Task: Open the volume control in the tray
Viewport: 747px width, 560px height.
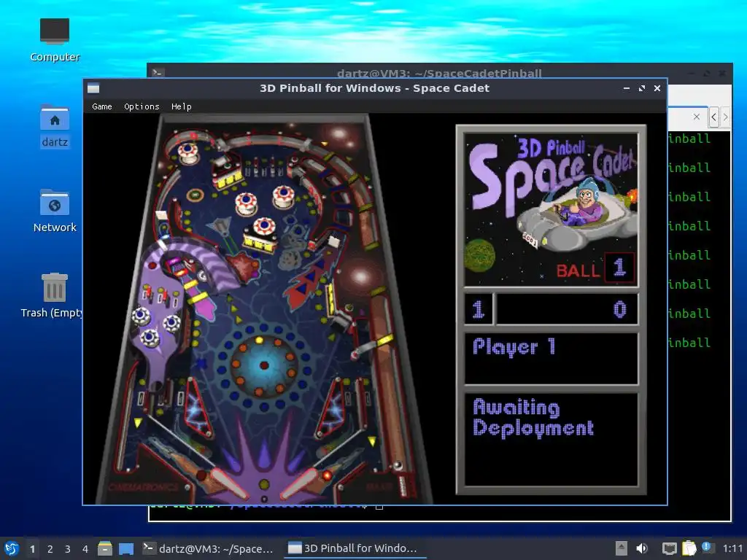Action: coord(642,548)
